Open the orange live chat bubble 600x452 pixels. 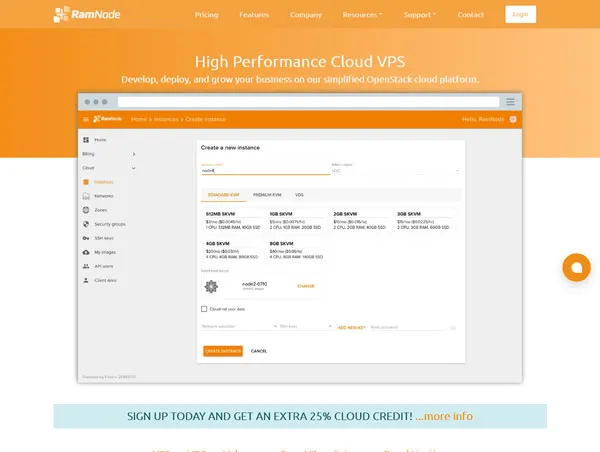[x=576, y=268]
